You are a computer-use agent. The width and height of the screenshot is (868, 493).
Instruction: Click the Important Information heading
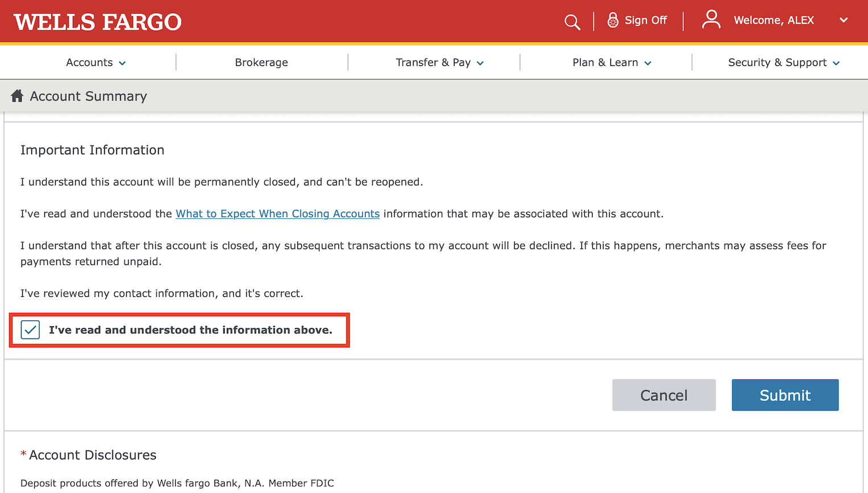[x=92, y=150]
